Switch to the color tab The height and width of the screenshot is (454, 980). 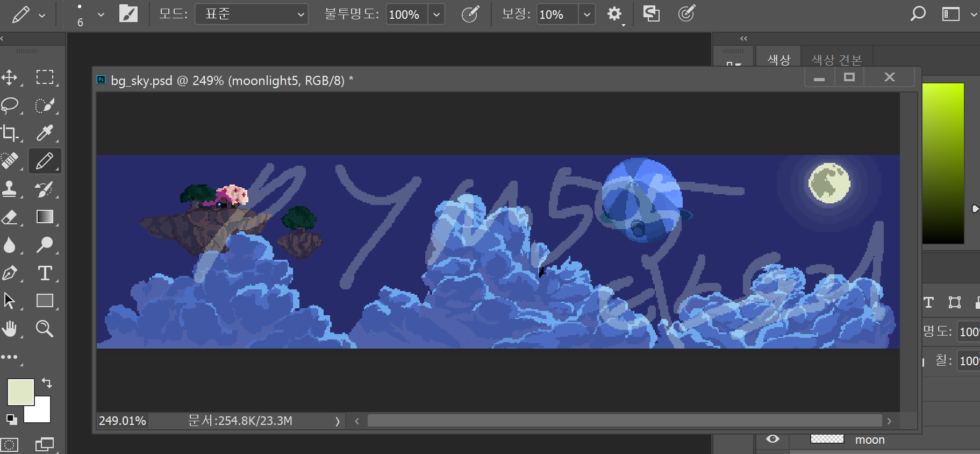pyautogui.click(x=779, y=60)
